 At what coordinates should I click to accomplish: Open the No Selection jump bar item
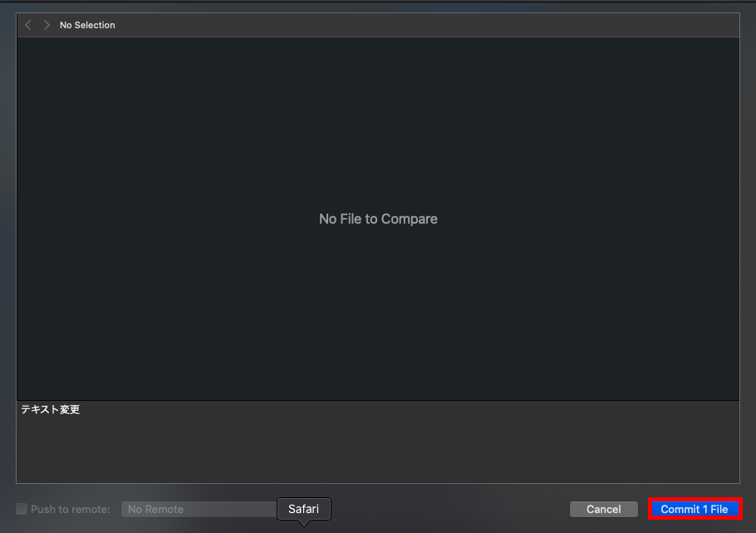87,25
